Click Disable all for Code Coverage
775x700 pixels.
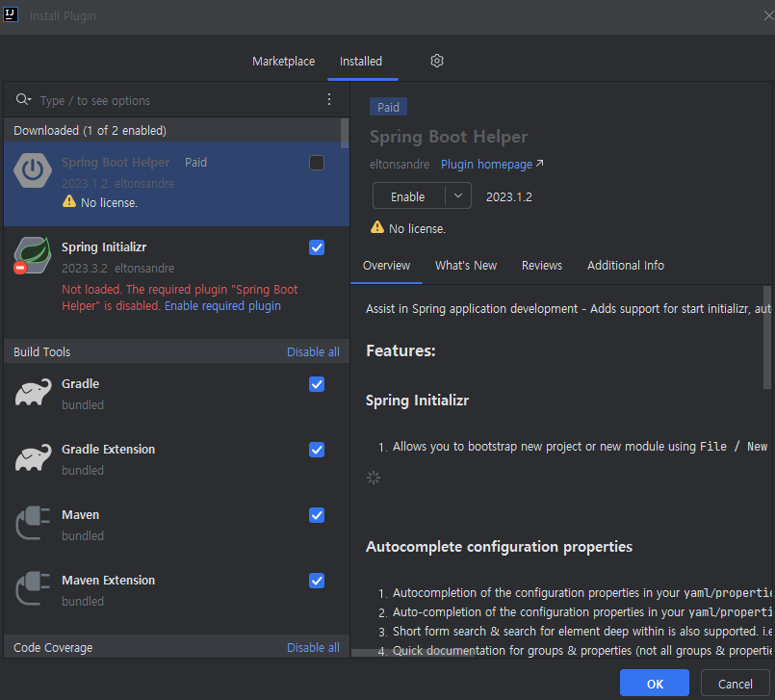[x=313, y=648]
